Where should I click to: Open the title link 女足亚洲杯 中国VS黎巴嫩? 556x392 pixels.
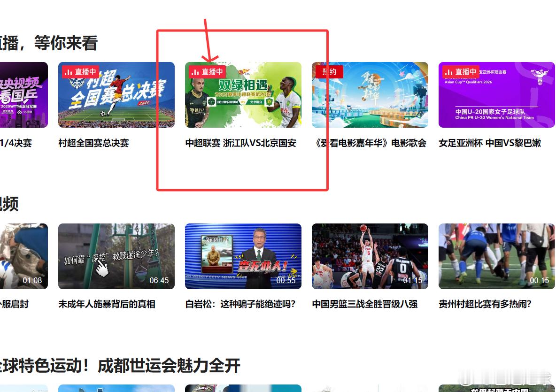tap(490, 143)
